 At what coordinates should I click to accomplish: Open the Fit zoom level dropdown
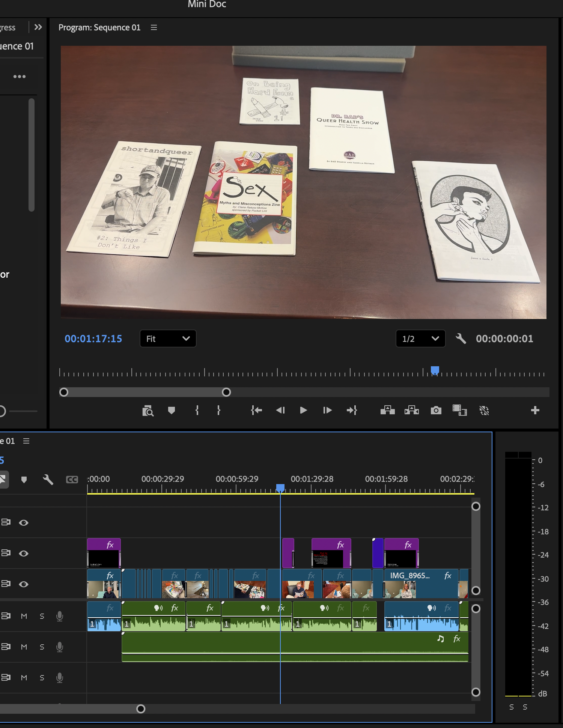[168, 339]
